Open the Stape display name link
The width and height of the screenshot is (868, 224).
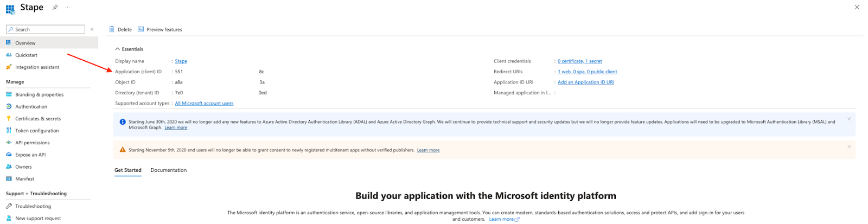point(181,61)
